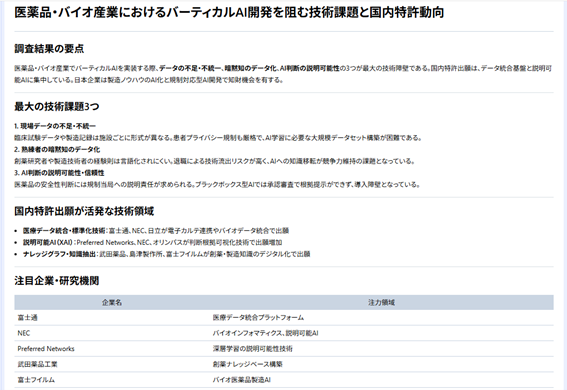
Task: Select the 注目企業・研究機関 section heading
Action: pyautogui.click(x=56, y=281)
